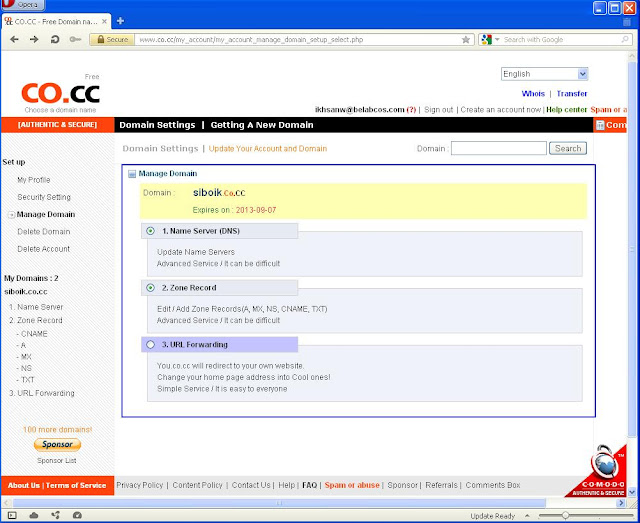The height and width of the screenshot is (523, 640).
Task: Open the password wand key icon
Action: (75, 40)
